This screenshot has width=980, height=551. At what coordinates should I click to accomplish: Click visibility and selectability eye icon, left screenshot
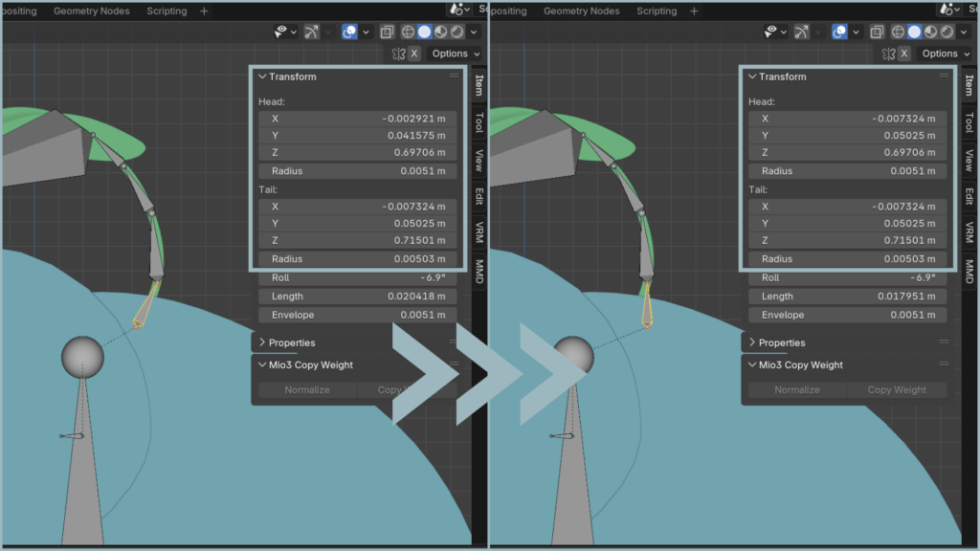[x=281, y=32]
